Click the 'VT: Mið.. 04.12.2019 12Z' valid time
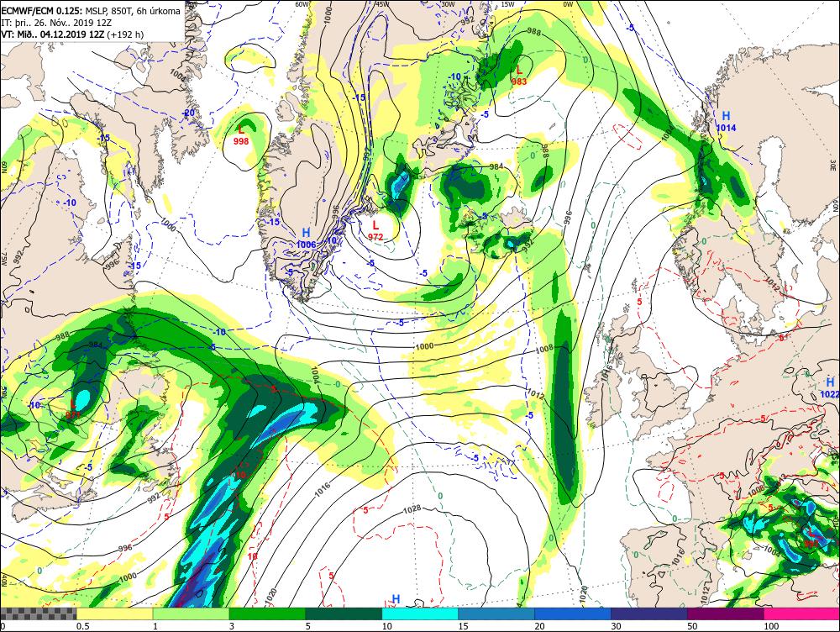The image size is (840, 632). pos(52,34)
